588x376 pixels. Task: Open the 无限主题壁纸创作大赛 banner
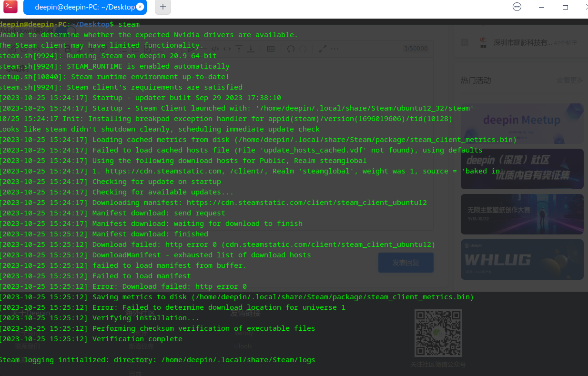pyautogui.click(x=522, y=214)
